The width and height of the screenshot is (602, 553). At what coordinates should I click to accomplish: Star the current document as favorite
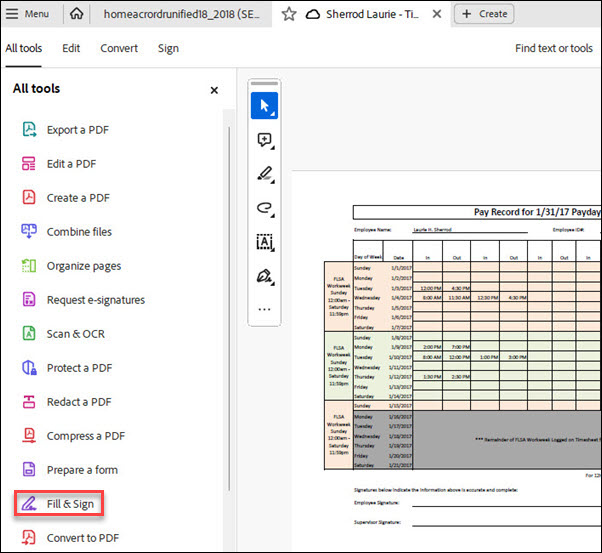288,14
